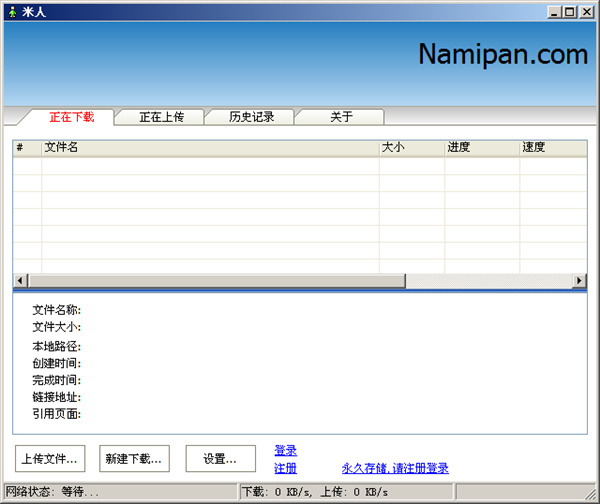Open the 永久存储, 请注册登录 link
Viewport: 600px width, 504px height.
coord(395,468)
